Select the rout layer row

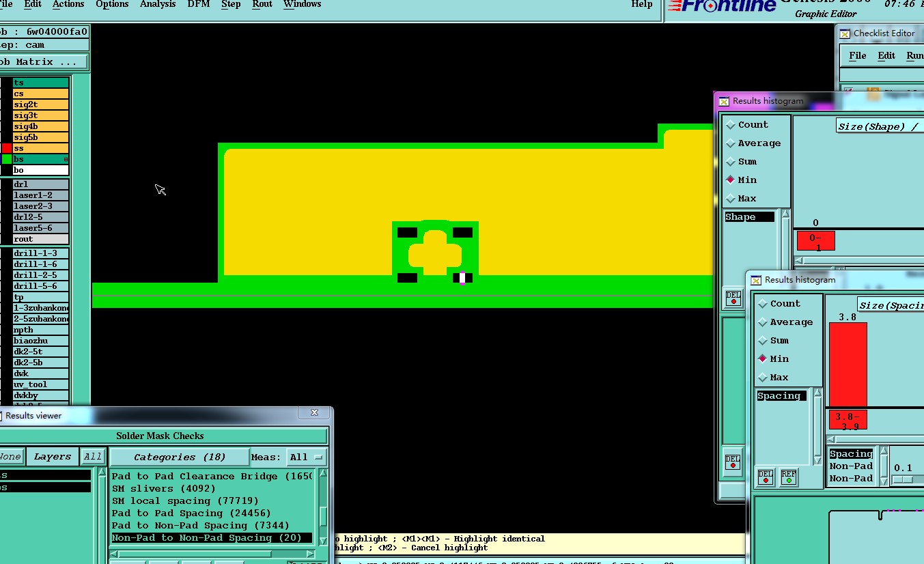[41, 239]
